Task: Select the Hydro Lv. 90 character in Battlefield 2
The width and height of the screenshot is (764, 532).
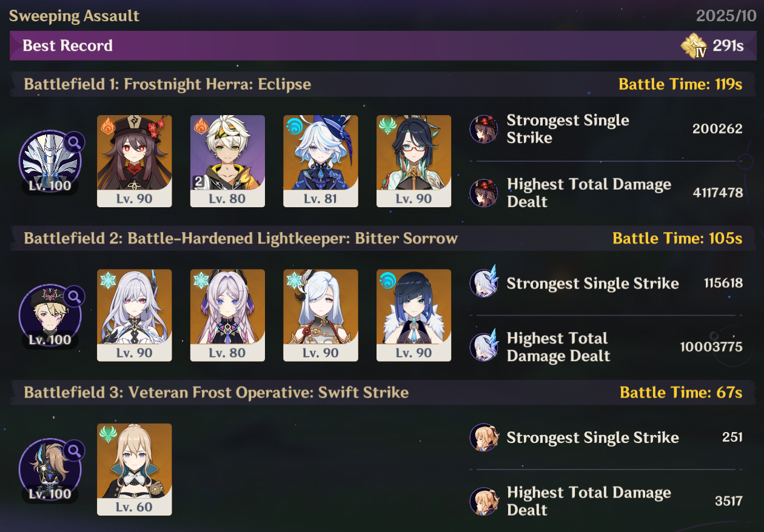Action: 414,315
